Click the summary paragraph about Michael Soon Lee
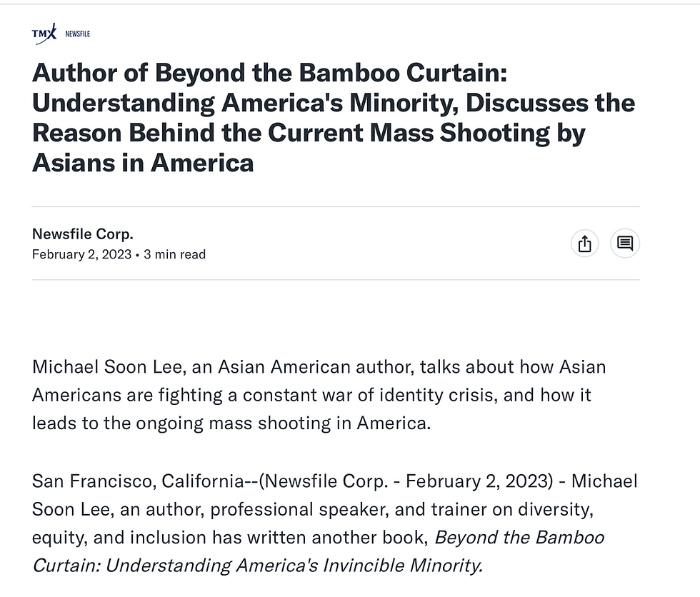This screenshot has width=700, height=597. click(x=319, y=395)
